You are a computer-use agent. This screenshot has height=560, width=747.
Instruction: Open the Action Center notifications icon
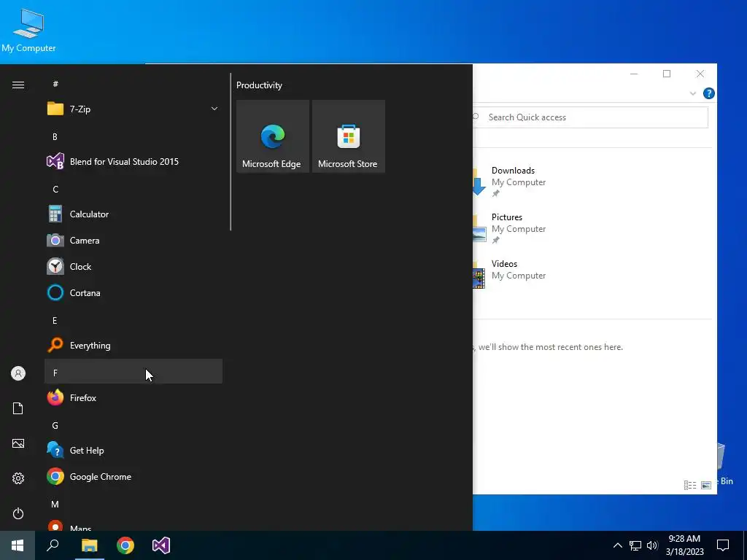point(723,545)
